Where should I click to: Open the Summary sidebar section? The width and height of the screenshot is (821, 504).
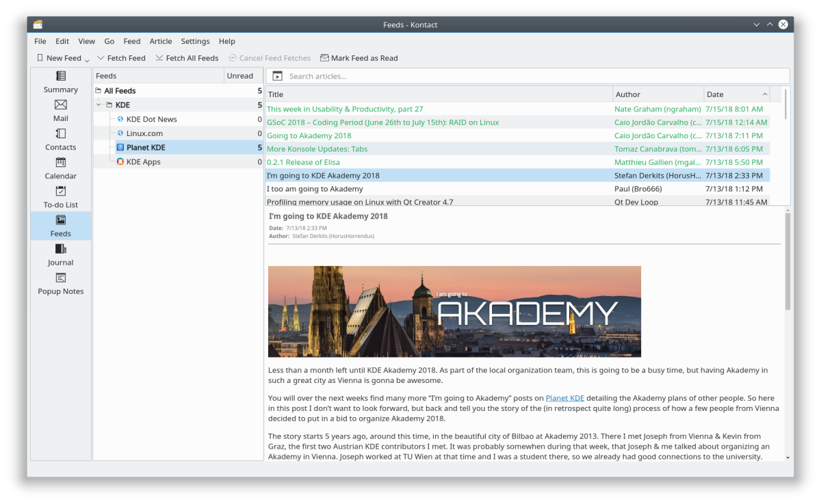coord(61,82)
